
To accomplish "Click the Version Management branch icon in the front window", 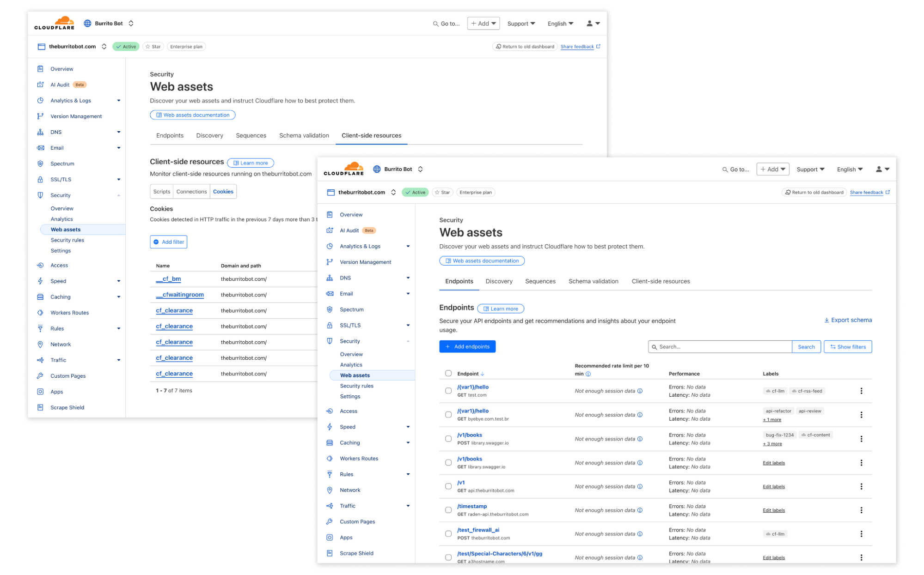I will (x=330, y=262).
